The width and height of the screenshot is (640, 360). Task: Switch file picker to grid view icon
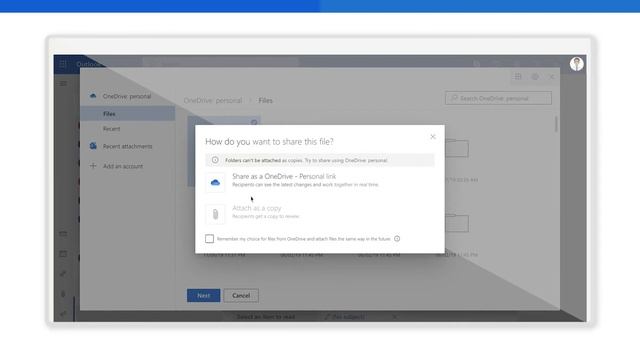pyautogui.click(x=518, y=76)
